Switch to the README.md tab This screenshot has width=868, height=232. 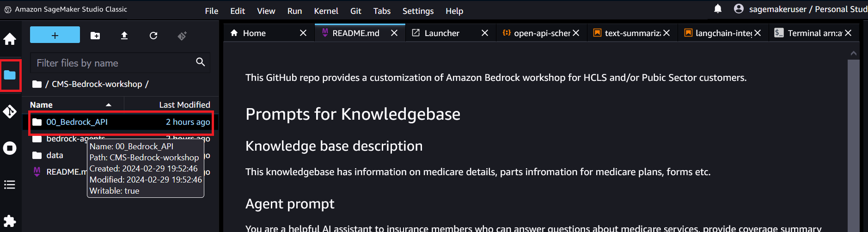click(360, 33)
